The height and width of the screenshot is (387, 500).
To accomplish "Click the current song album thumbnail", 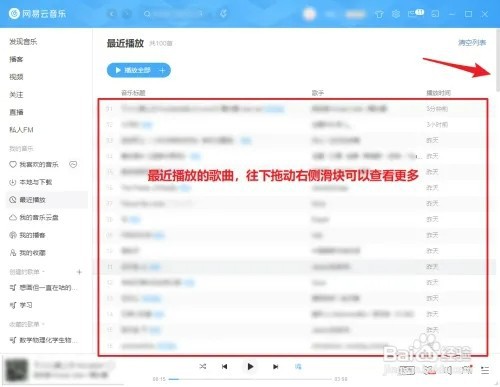I will pos(17,370).
